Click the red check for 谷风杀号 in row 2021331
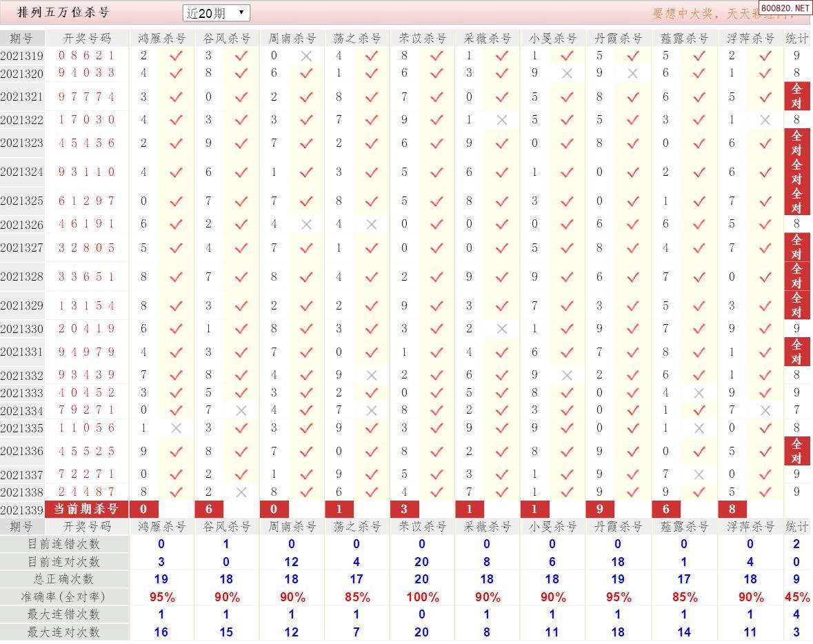 pos(241,352)
